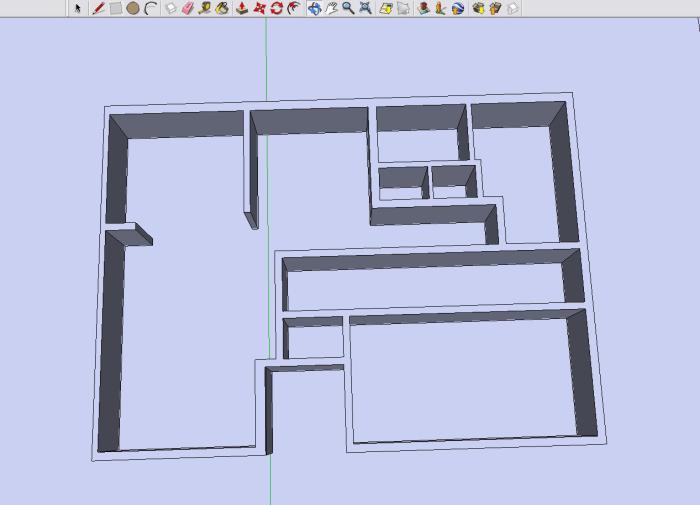Viewport: 700px width, 505px height.
Task: Select the Pan hand tool
Action: coord(331,8)
